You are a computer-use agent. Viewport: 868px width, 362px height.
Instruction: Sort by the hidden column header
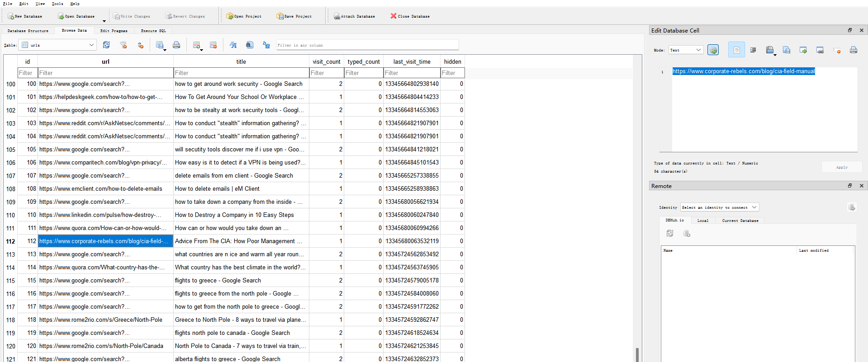pos(452,61)
